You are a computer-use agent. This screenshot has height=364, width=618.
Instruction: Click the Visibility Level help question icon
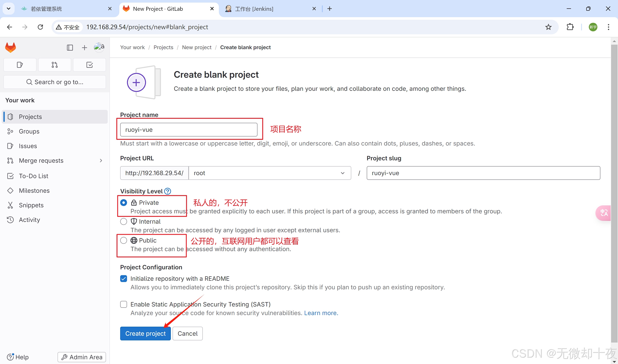click(168, 191)
